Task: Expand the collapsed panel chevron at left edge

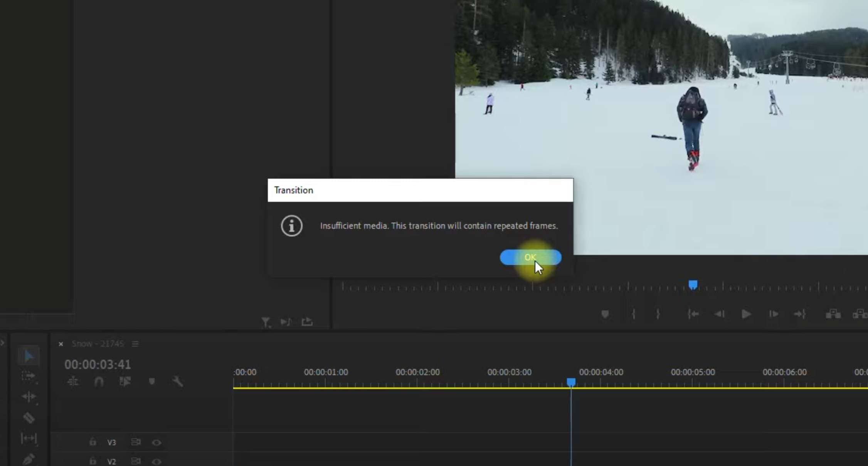Action: (x=2, y=342)
